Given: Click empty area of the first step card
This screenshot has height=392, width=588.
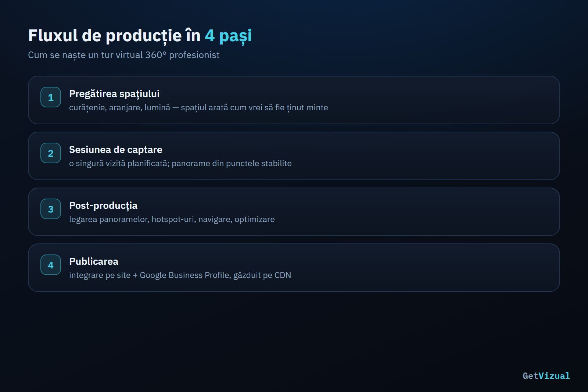Looking at the screenshot, I should tap(441, 100).
